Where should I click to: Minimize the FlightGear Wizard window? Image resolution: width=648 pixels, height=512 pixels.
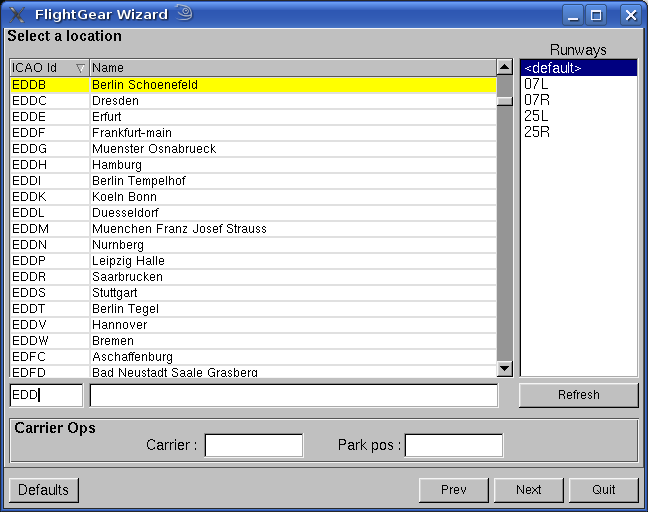pos(573,16)
